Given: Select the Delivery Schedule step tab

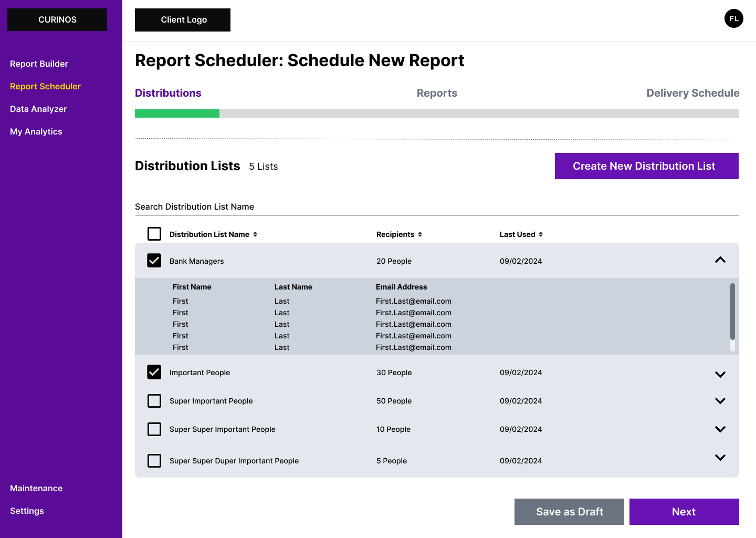Looking at the screenshot, I should (x=693, y=93).
